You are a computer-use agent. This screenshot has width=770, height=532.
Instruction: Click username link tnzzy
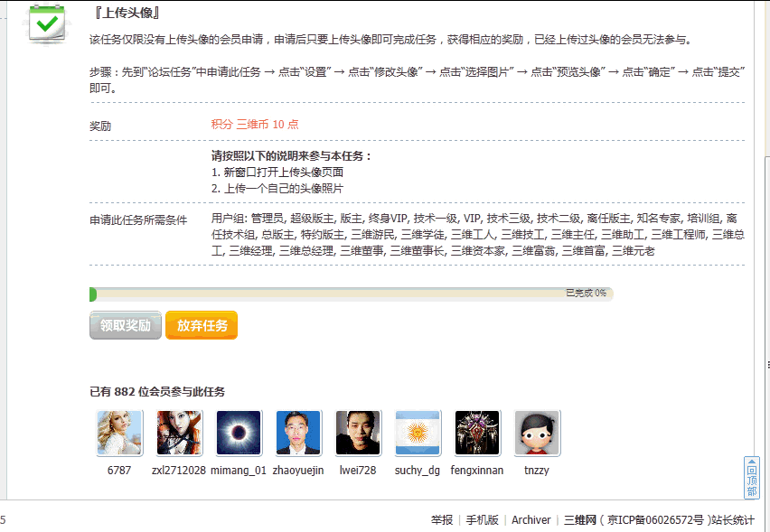click(537, 471)
